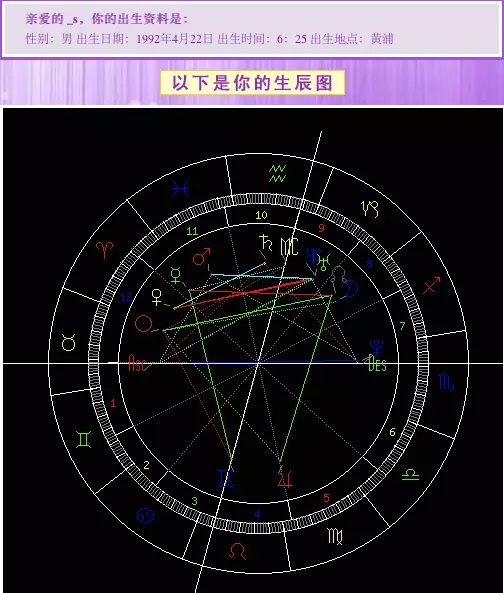Click the 亲爱的 _s greeting line
This screenshot has height=593, width=504.
tap(106, 19)
